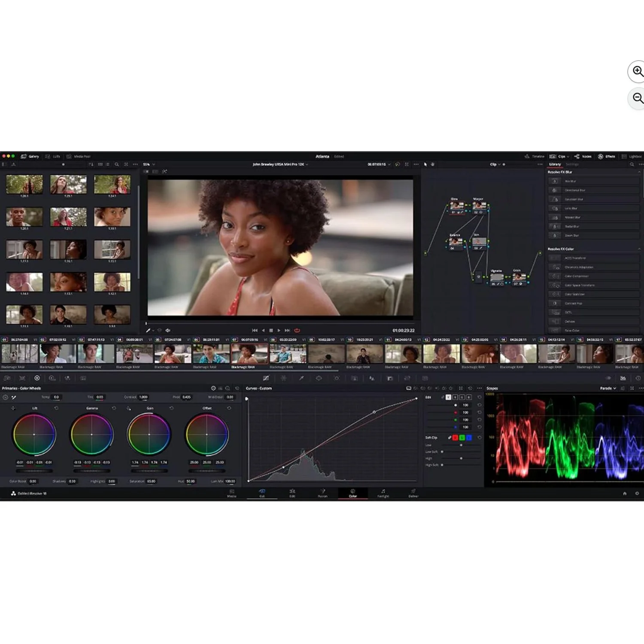Toggle the loop playback button

297,330
